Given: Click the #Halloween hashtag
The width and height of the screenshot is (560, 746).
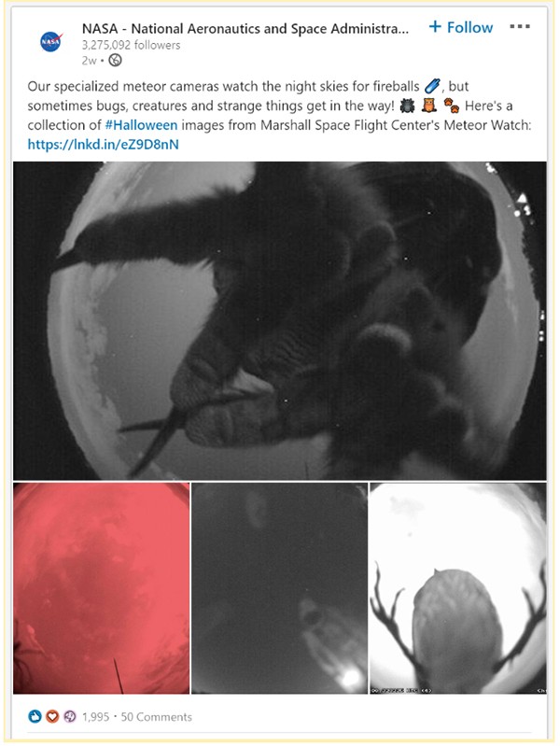Looking at the screenshot, I should (141, 125).
